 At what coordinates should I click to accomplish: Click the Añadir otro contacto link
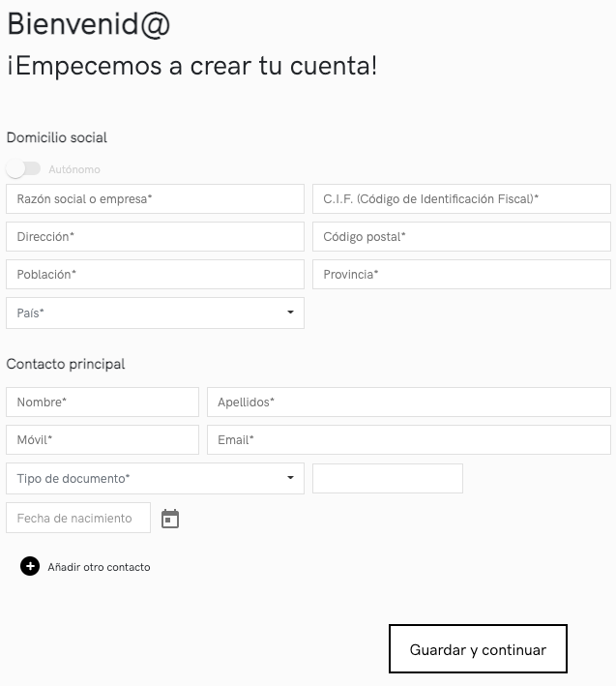click(99, 567)
